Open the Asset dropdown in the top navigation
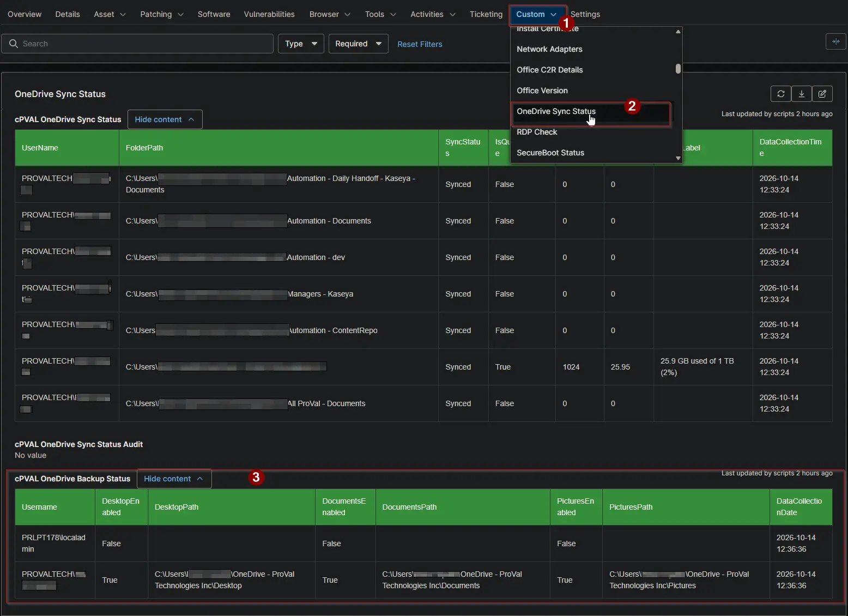Image resolution: width=848 pixels, height=616 pixels. pos(110,14)
